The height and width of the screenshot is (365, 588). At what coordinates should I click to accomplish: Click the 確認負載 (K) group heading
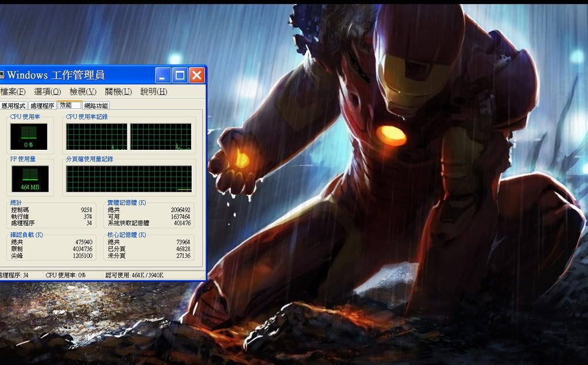(26, 235)
